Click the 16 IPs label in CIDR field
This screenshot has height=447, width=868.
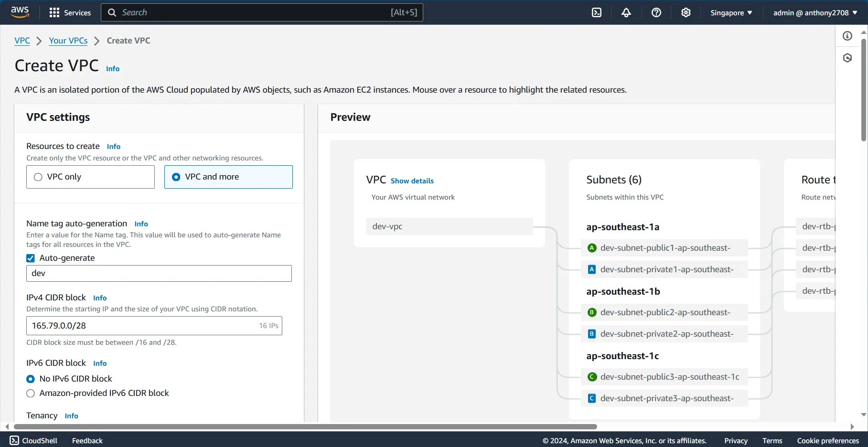[268, 326]
